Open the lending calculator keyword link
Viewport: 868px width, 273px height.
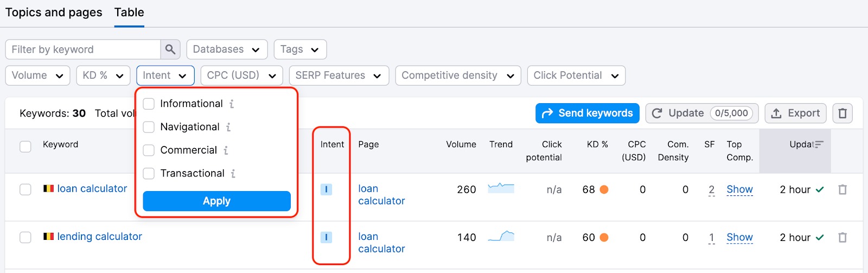[x=99, y=237]
